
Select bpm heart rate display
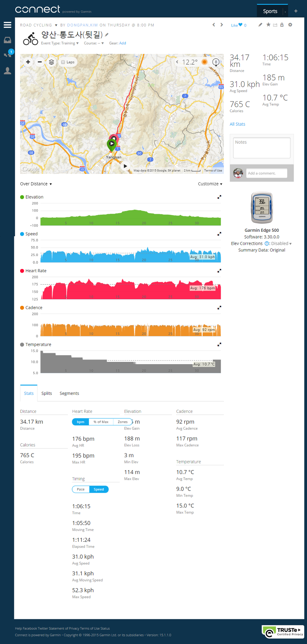click(x=80, y=422)
